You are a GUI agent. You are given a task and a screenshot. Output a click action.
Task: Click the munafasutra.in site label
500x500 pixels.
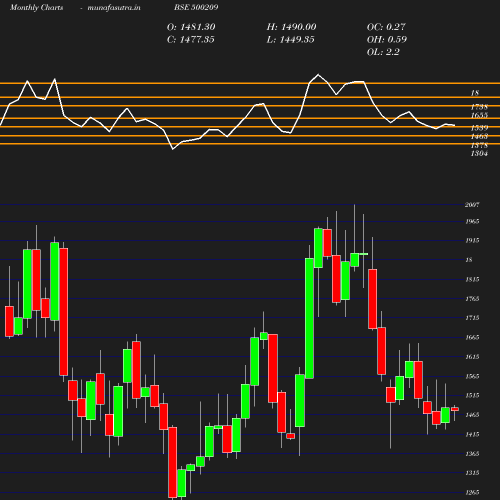click(x=114, y=8)
